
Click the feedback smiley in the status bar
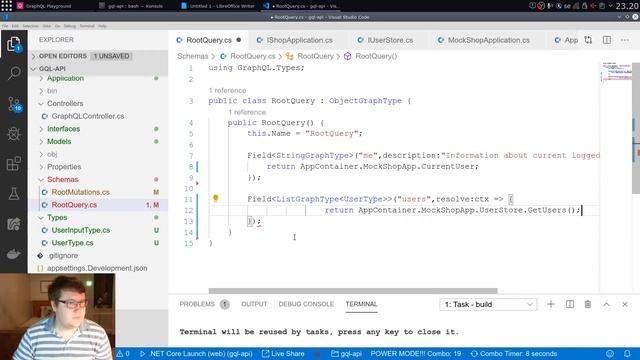tap(610, 353)
